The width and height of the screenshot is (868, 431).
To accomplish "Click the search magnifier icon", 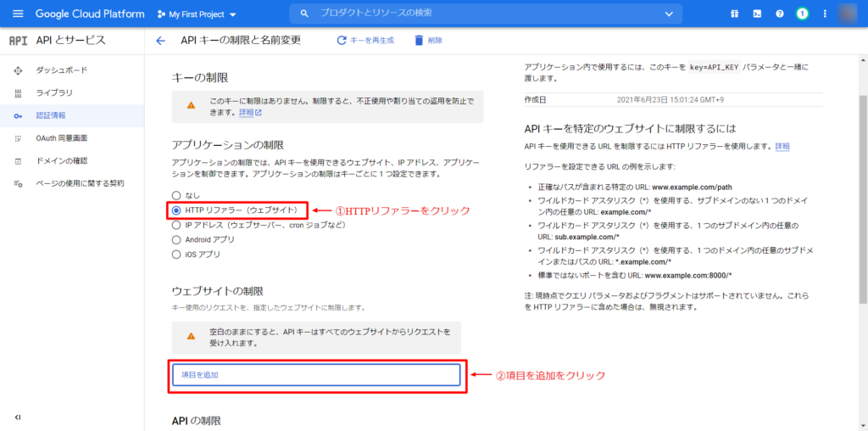I will pyautogui.click(x=304, y=14).
